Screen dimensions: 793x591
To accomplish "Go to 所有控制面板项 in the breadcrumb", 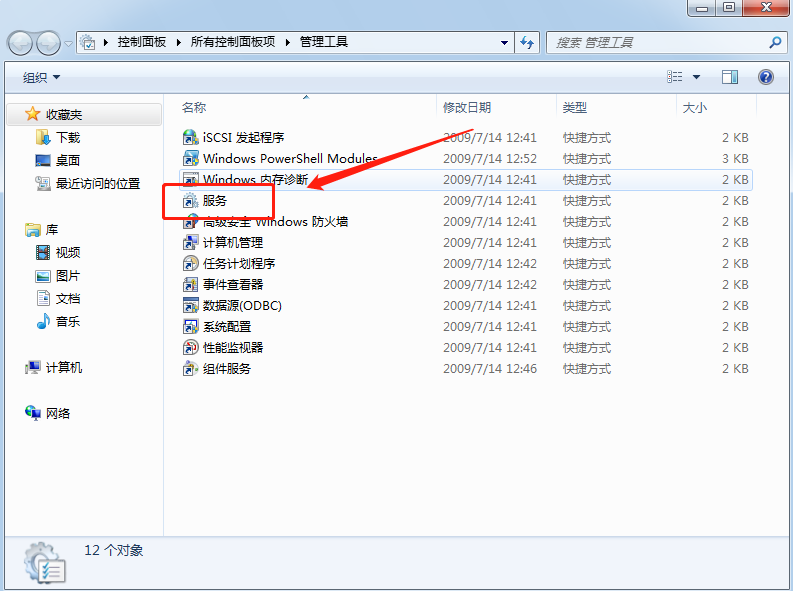I will [233, 42].
